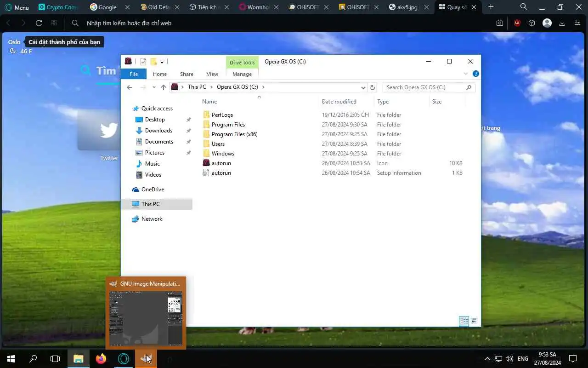Open the extensions cube icon
The height and width of the screenshot is (368, 588).
coord(531,23)
